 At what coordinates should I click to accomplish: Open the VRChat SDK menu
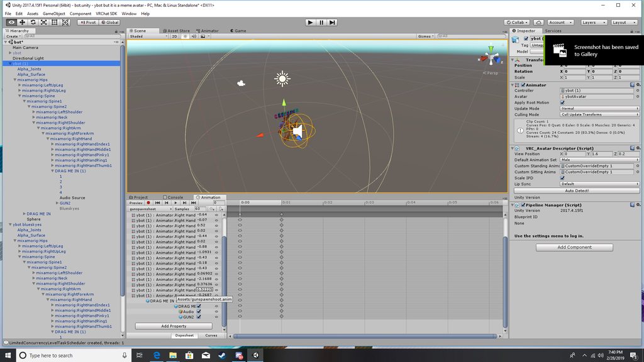point(106,14)
